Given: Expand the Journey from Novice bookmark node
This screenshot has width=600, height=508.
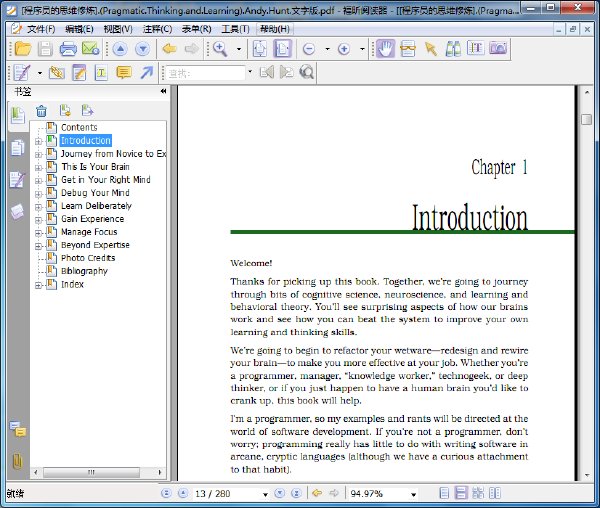Looking at the screenshot, I should pyautogui.click(x=38, y=155).
